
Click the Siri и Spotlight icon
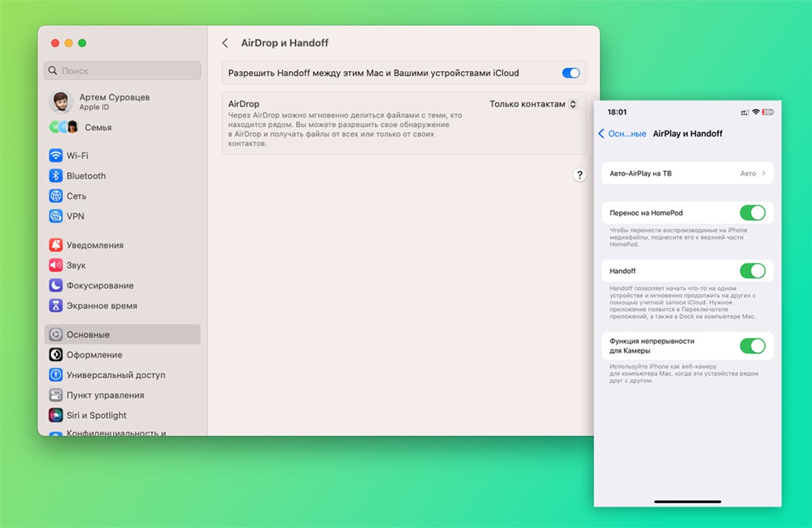[55, 415]
